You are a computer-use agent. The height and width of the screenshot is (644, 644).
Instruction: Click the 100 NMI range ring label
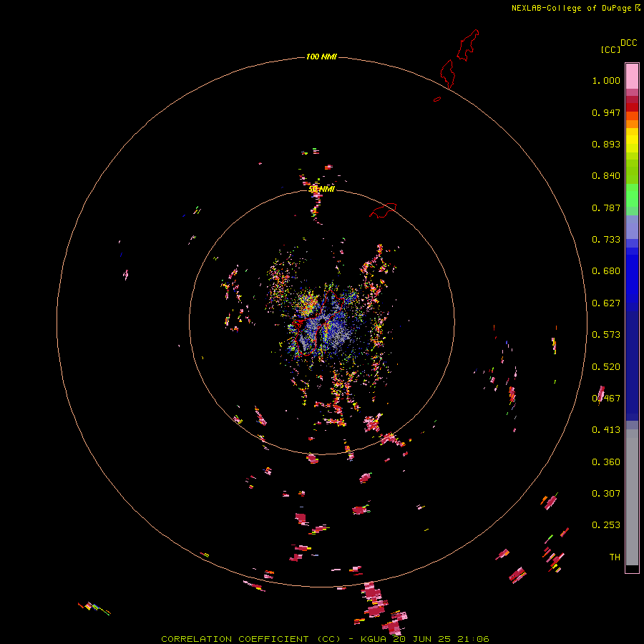tap(321, 57)
